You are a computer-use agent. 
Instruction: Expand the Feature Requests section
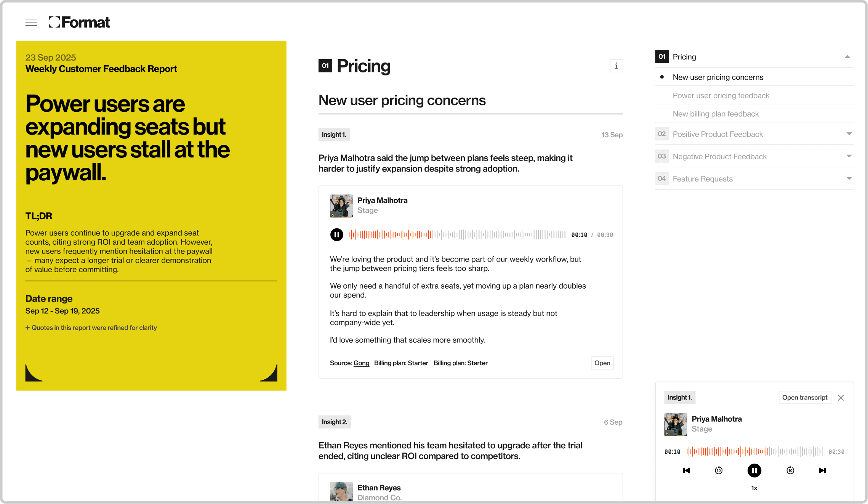(x=849, y=178)
